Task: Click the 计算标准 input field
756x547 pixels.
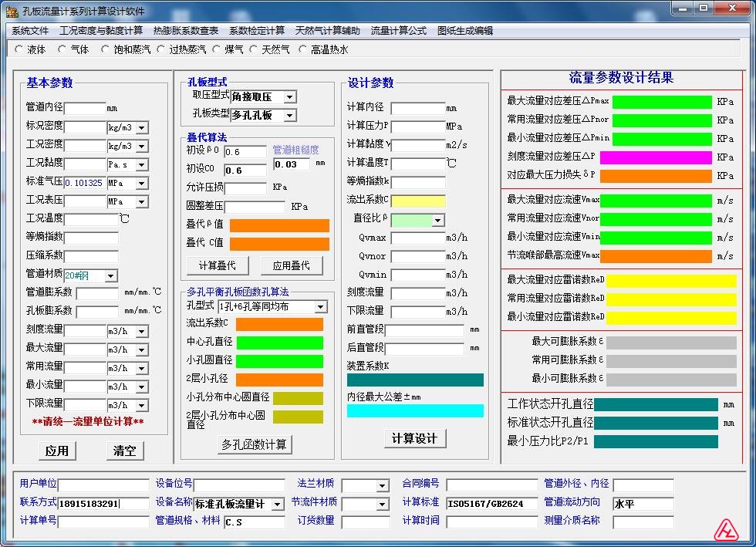Action: [x=492, y=504]
